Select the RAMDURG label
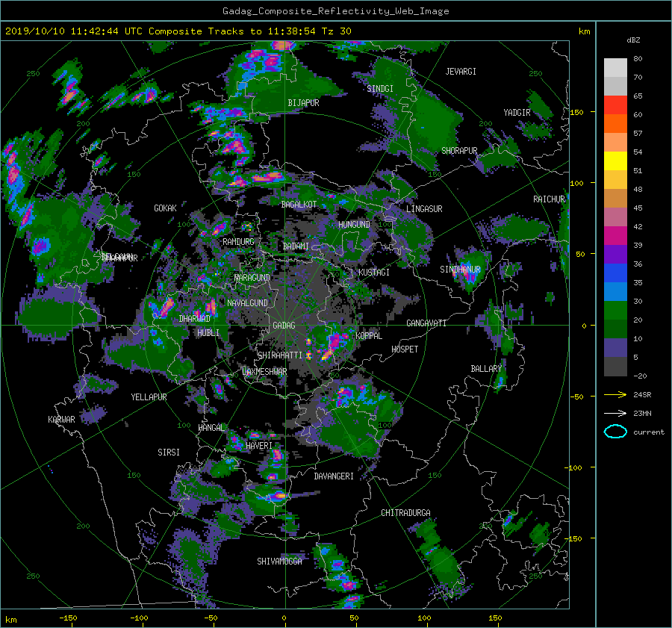The image size is (672, 628). [x=238, y=242]
